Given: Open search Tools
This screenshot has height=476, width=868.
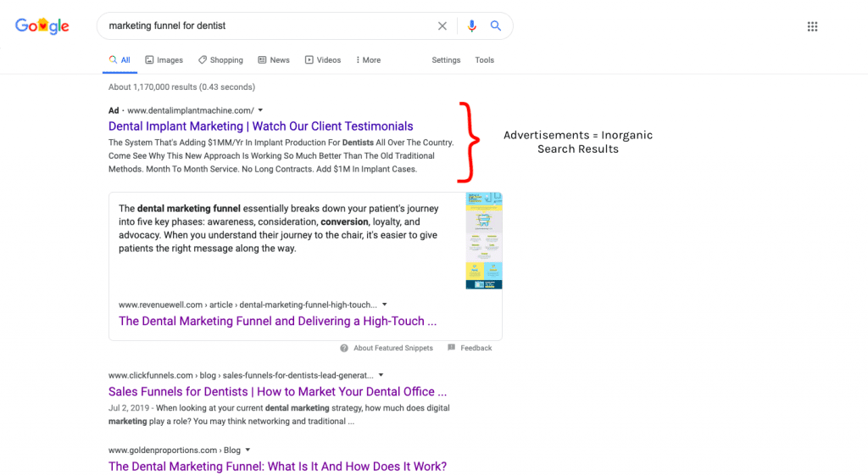Looking at the screenshot, I should (x=484, y=60).
